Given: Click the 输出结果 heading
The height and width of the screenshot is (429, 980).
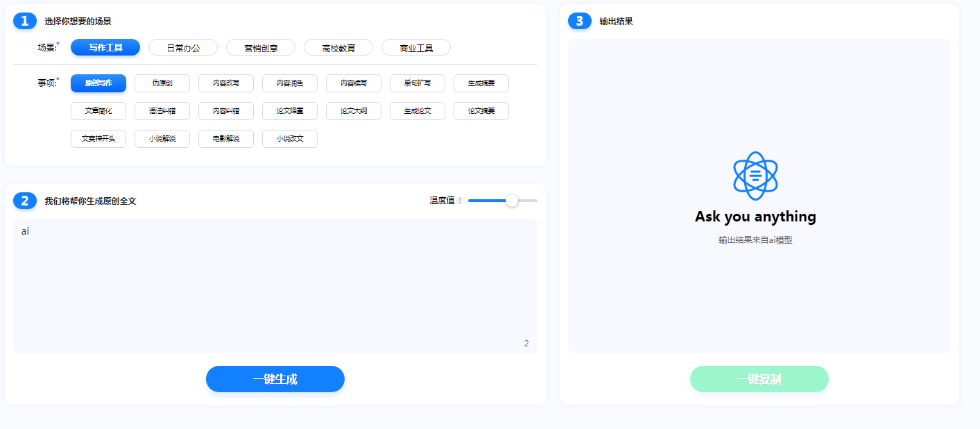Looking at the screenshot, I should pos(617,22).
